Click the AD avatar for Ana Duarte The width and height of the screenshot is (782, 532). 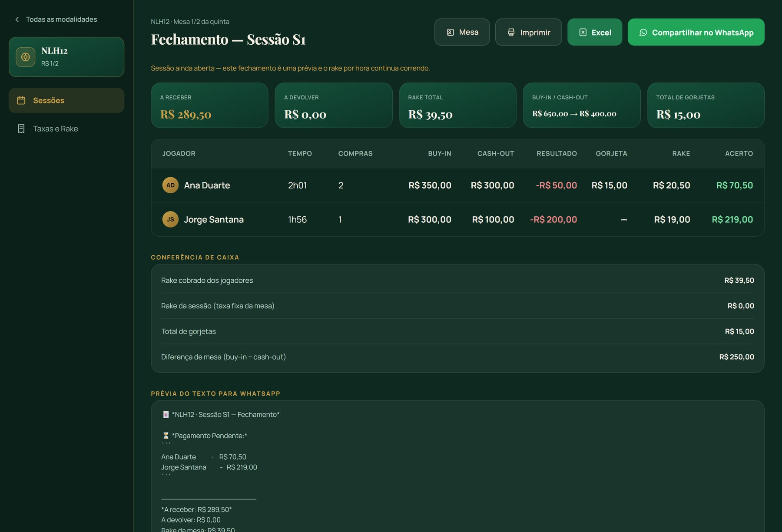pyautogui.click(x=170, y=185)
